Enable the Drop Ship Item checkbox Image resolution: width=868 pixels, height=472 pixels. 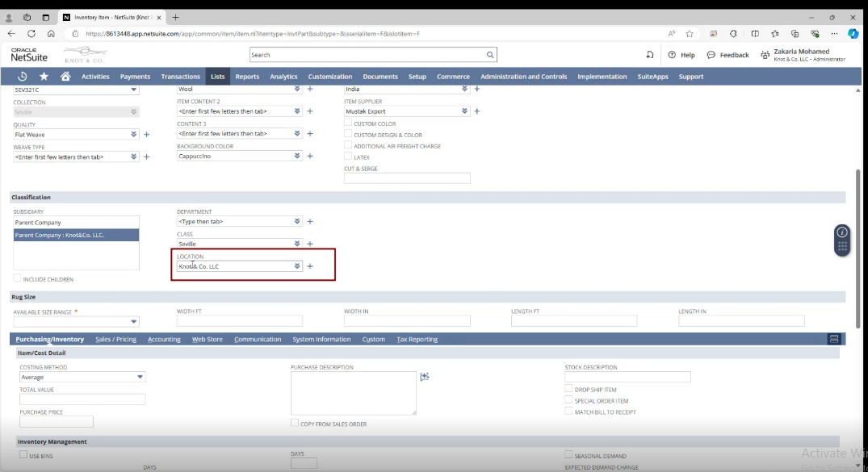point(568,389)
